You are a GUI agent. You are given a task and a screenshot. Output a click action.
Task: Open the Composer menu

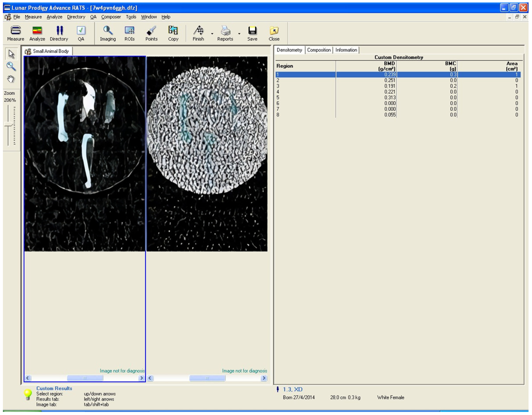pyautogui.click(x=111, y=17)
